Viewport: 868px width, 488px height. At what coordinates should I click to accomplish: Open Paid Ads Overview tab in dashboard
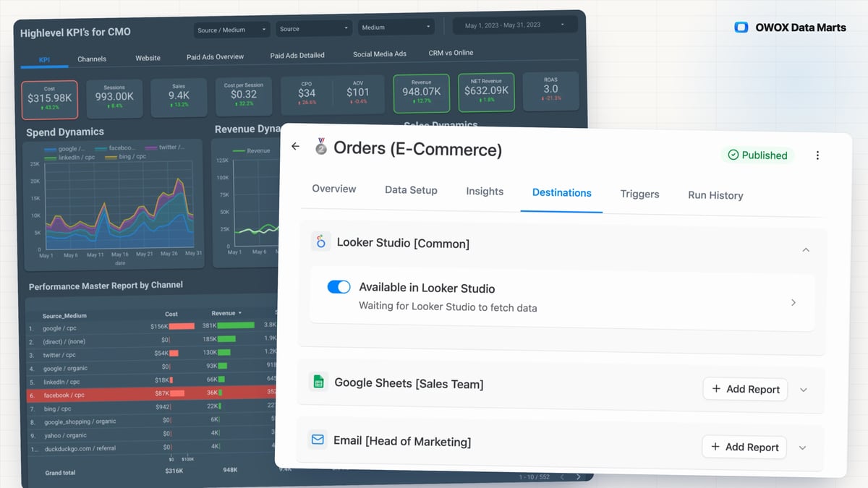(x=215, y=56)
